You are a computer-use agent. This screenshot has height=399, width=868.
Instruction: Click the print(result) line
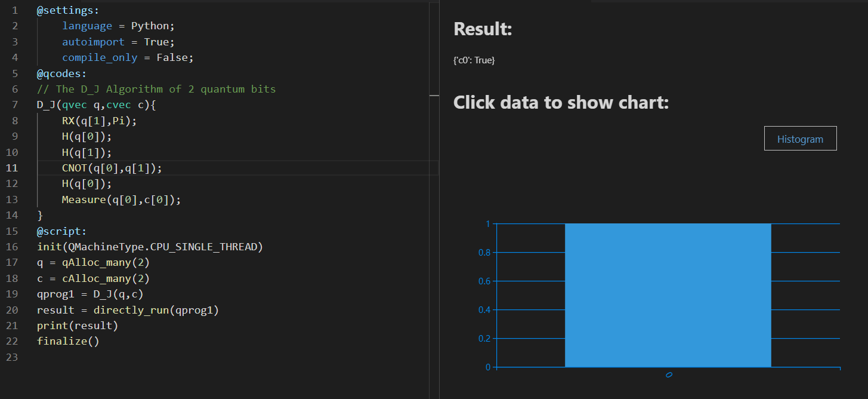(78, 326)
